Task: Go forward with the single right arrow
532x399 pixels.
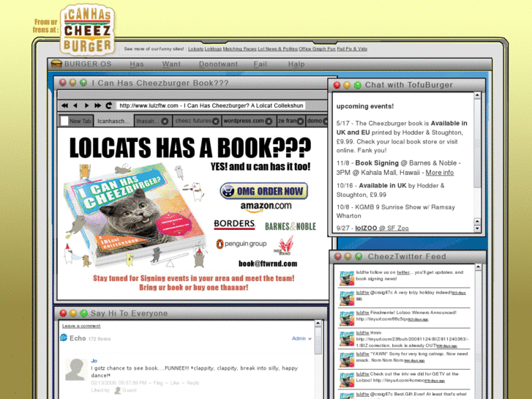Action: pos(86,105)
